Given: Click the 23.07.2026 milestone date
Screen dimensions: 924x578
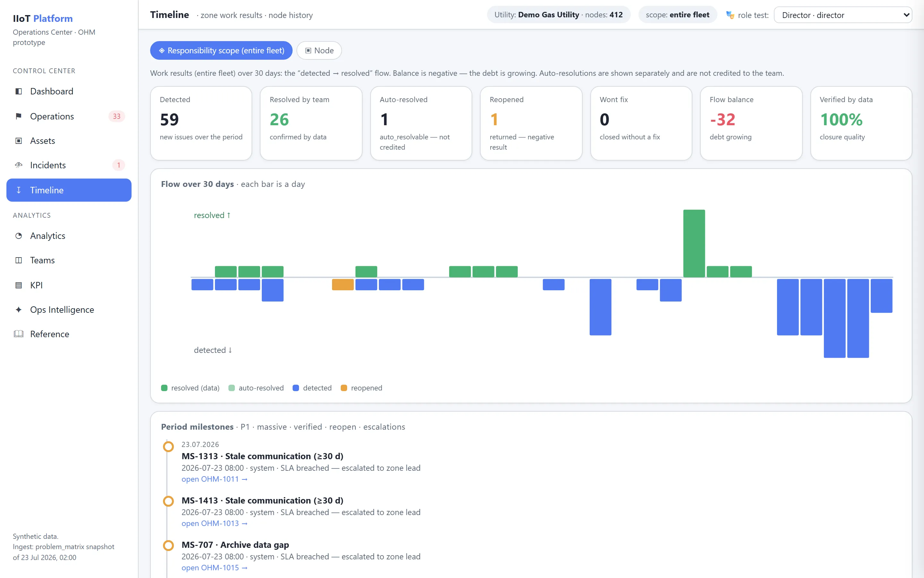Looking at the screenshot, I should pos(200,444).
